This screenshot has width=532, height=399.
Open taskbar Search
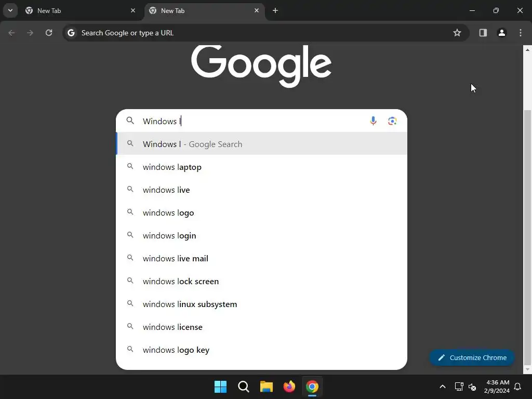tap(243, 387)
